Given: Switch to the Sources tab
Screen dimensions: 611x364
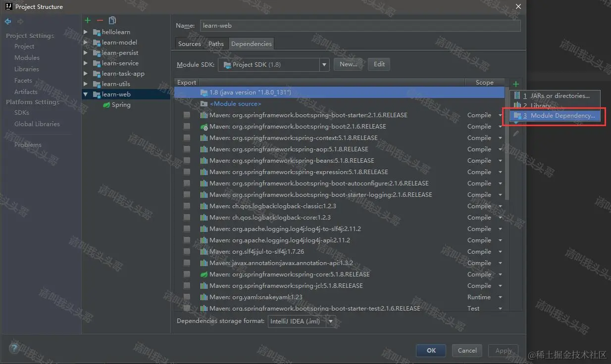Looking at the screenshot, I should (189, 44).
